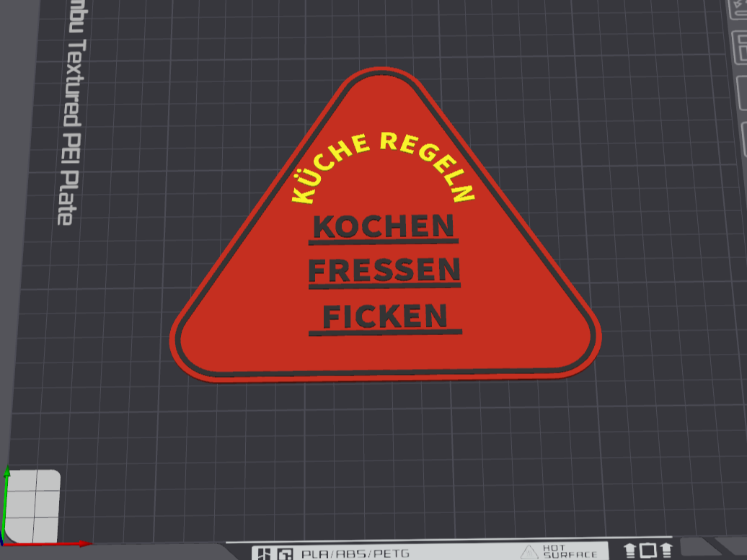Click the Textured PEI Plate label
Screen dimensions: 747x560
(x=71, y=131)
